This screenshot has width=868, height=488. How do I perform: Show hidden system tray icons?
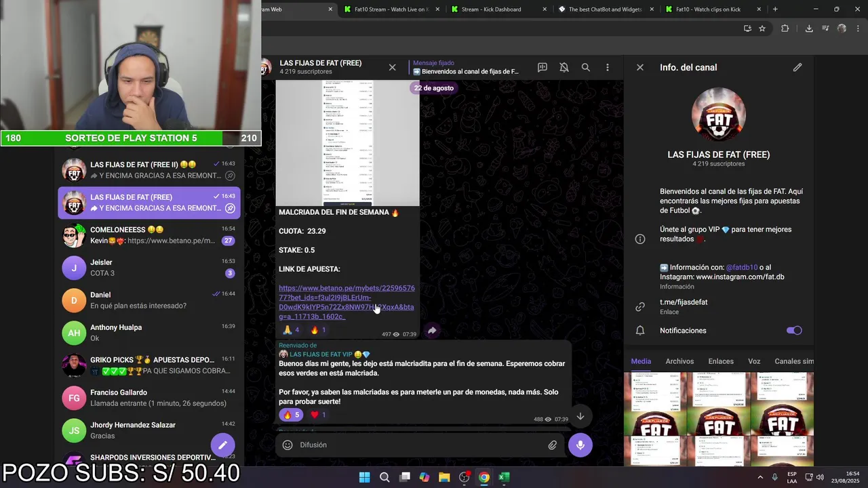tap(759, 477)
